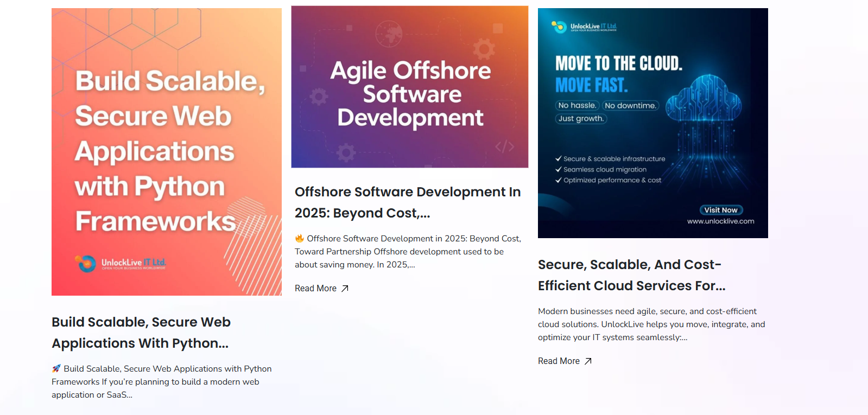
Task: Click the UnlockLive logo on Python banner
Action: 120,264
